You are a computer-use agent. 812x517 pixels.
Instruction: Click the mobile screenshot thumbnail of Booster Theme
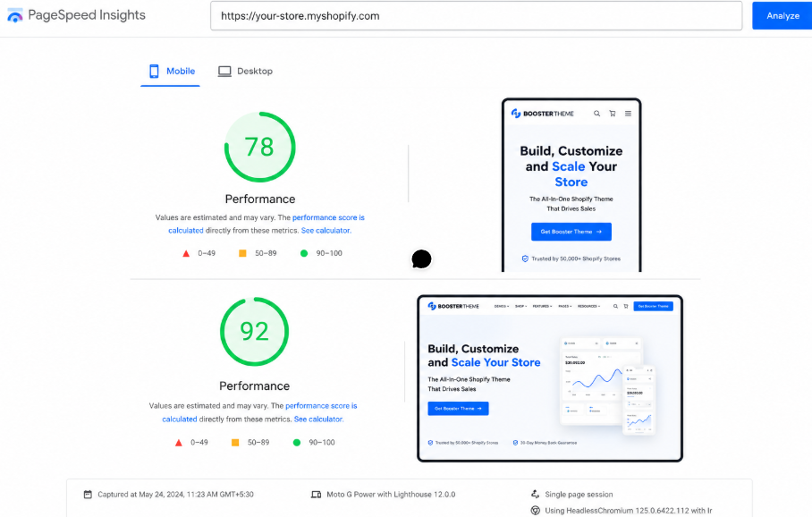[571, 185]
